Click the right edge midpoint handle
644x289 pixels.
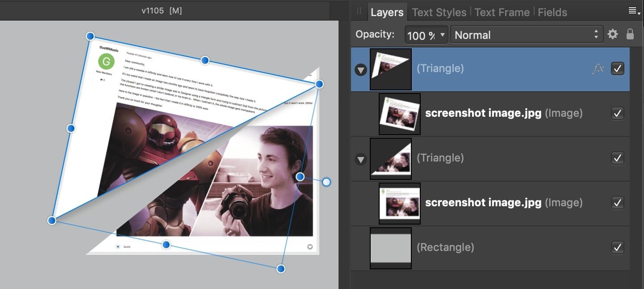(x=300, y=177)
